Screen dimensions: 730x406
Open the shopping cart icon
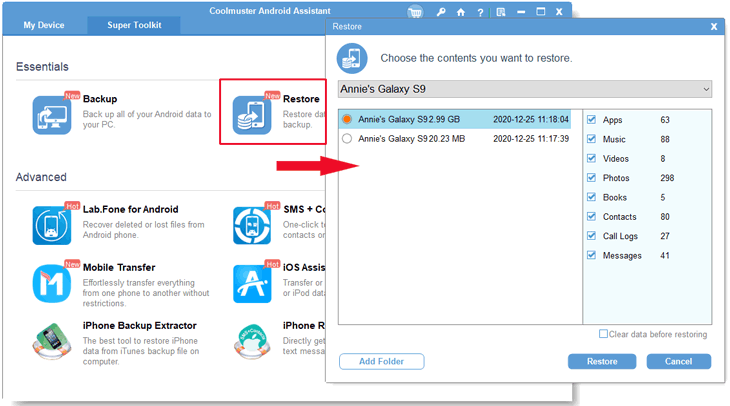click(x=415, y=12)
